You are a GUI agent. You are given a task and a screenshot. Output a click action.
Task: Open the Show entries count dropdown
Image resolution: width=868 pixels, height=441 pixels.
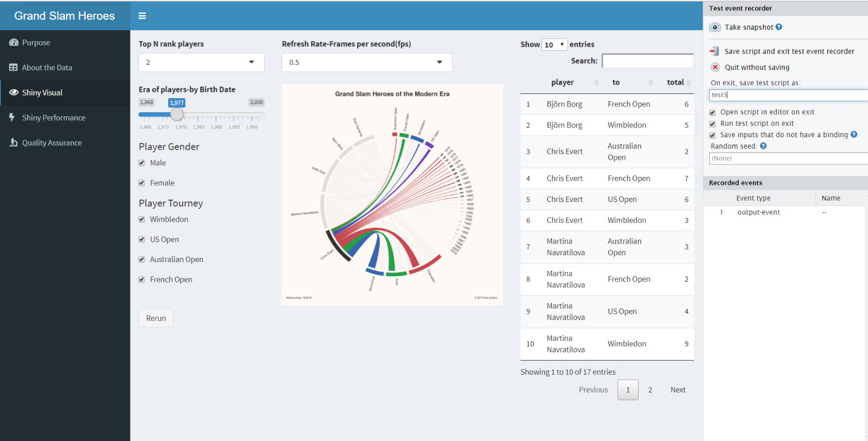[x=554, y=45]
